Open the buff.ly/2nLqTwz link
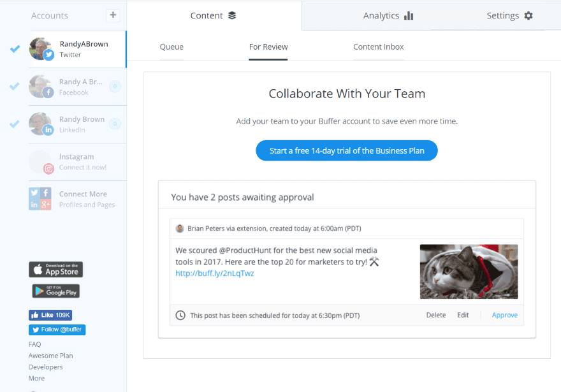The image size is (561, 392). (x=206, y=273)
